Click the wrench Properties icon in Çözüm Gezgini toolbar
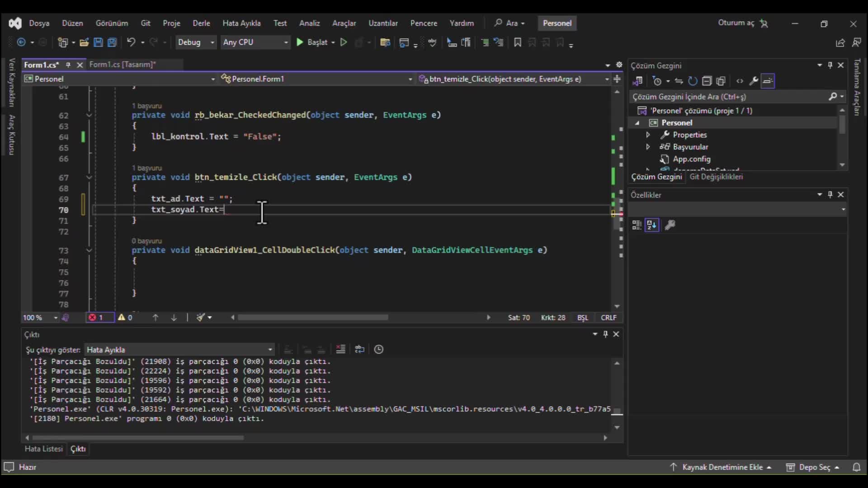 tap(754, 81)
